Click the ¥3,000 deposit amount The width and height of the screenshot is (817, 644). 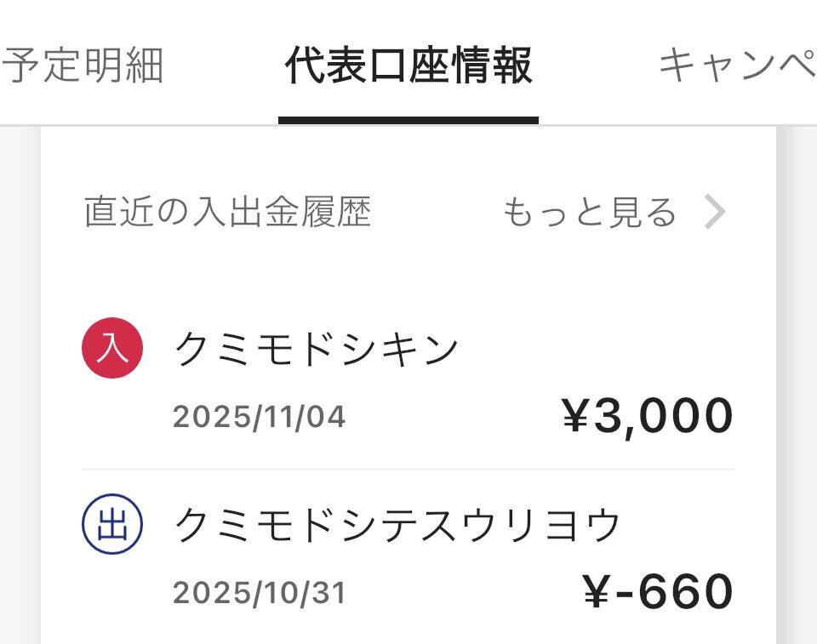[647, 415]
